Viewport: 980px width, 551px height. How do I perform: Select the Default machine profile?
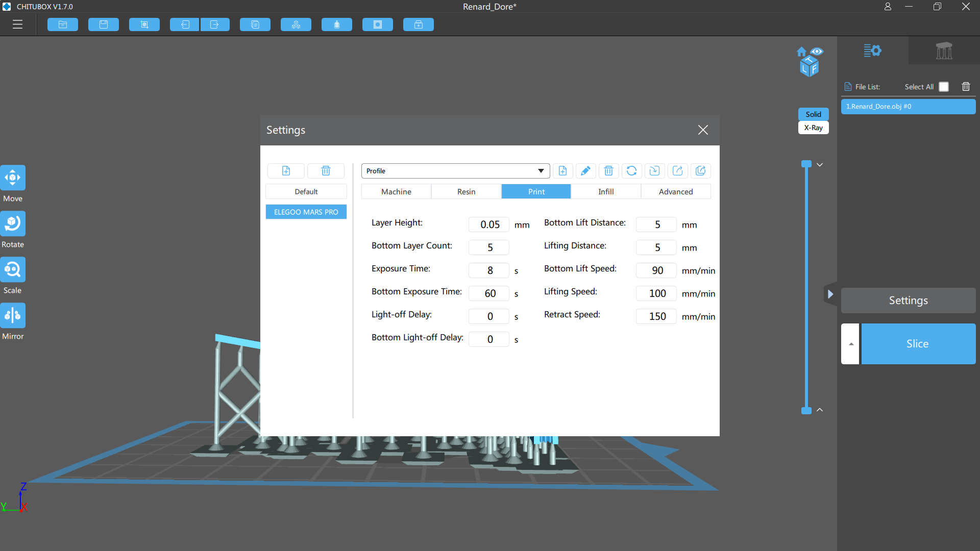306,192
